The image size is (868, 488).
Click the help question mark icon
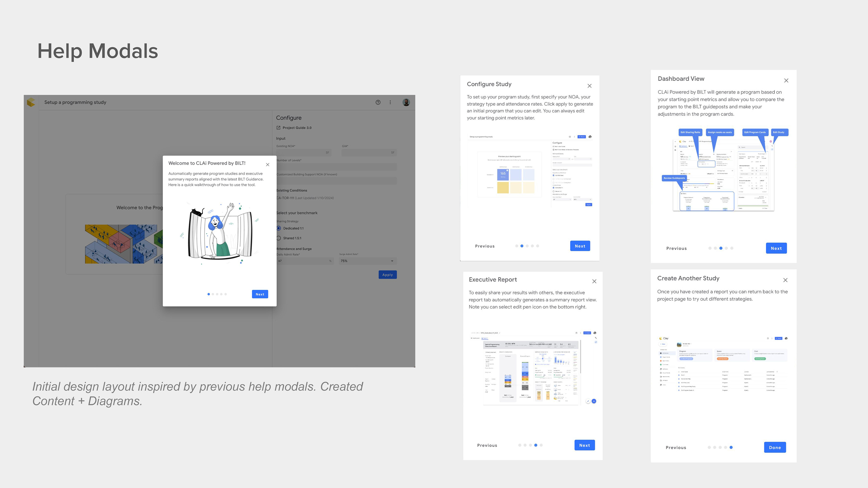(378, 102)
